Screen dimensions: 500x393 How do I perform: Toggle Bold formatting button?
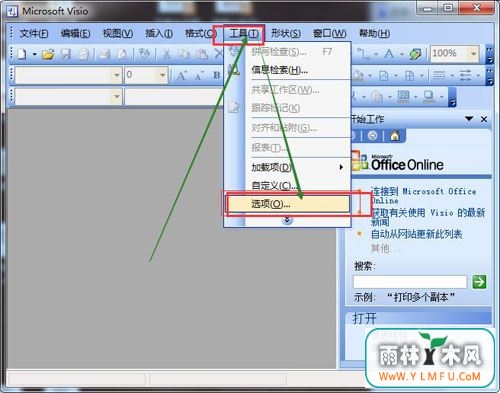click(217, 75)
